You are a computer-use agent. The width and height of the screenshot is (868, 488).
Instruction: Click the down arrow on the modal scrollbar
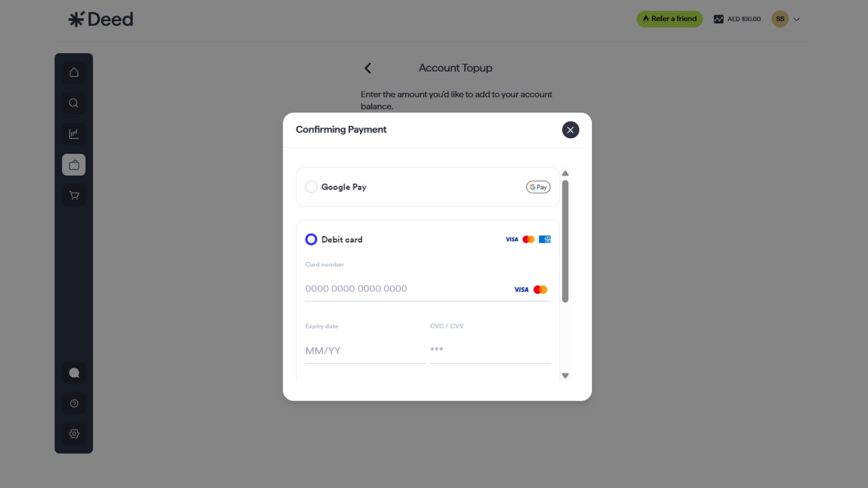point(565,375)
